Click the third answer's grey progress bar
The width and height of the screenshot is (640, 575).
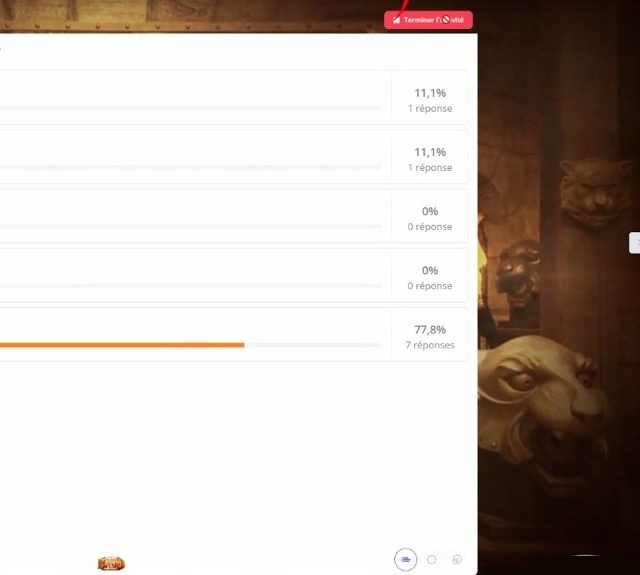(x=191, y=227)
